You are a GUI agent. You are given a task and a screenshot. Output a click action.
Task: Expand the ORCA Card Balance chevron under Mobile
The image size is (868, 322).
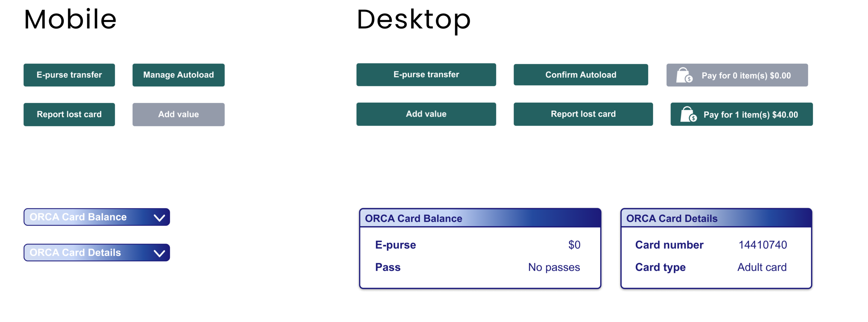(159, 218)
